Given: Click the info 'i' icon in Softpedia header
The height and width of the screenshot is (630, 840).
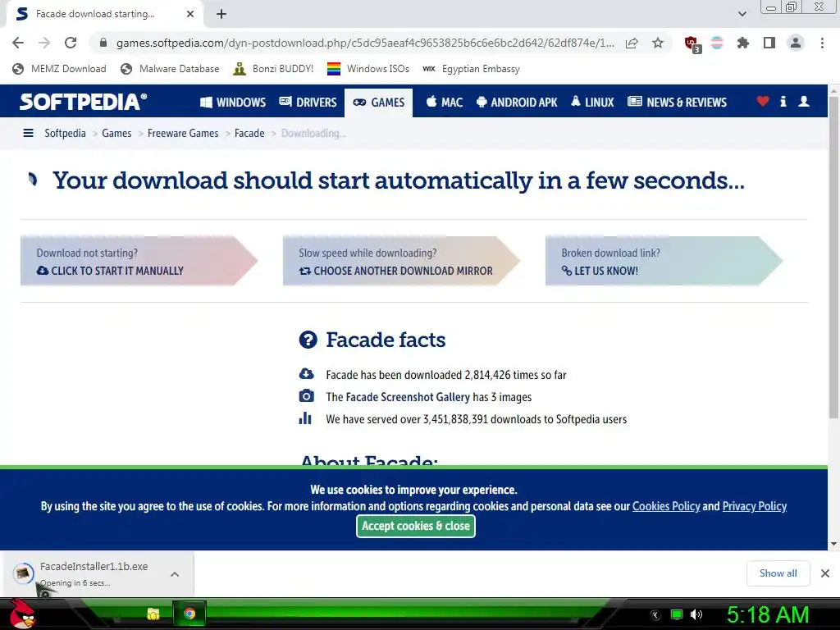Looking at the screenshot, I should click(783, 101).
